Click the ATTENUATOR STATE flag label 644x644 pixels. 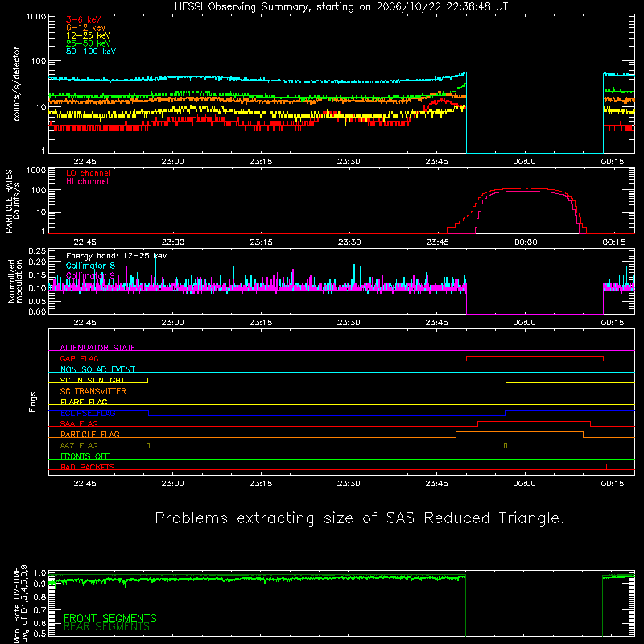[97, 348]
